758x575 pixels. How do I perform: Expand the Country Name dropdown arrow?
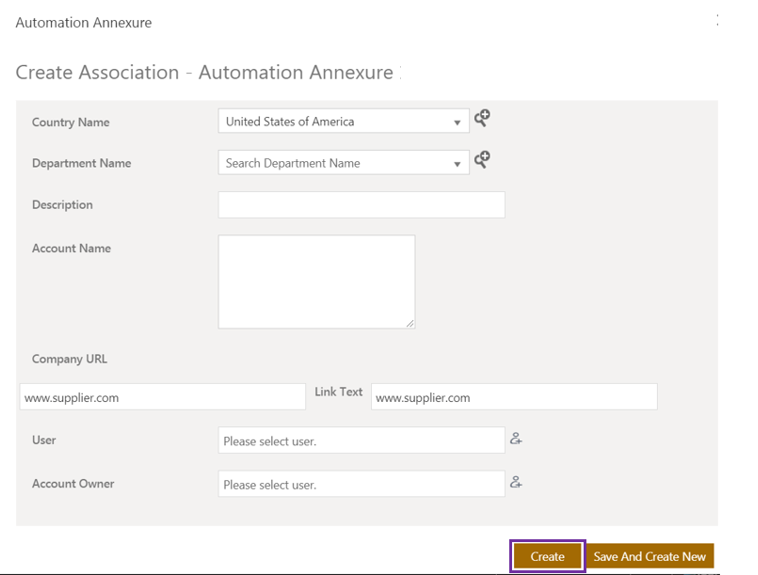(x=457, y=122)
